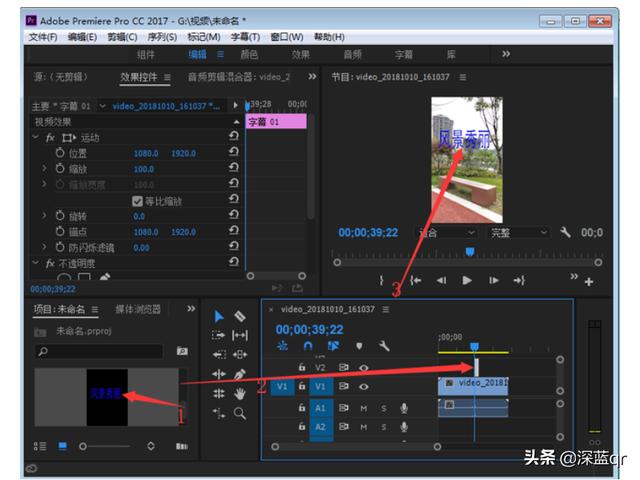
Task: Open timeline display settings wrench
Action: coord(384,347)
